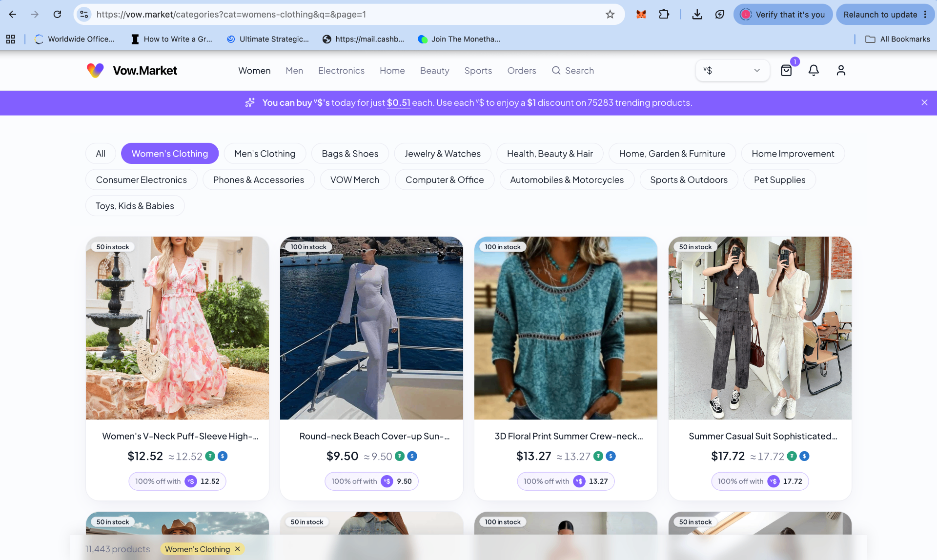The image size is (937, 560).
Task: Click the tether coin icon beside 12.52
Action: coord(210,456)
